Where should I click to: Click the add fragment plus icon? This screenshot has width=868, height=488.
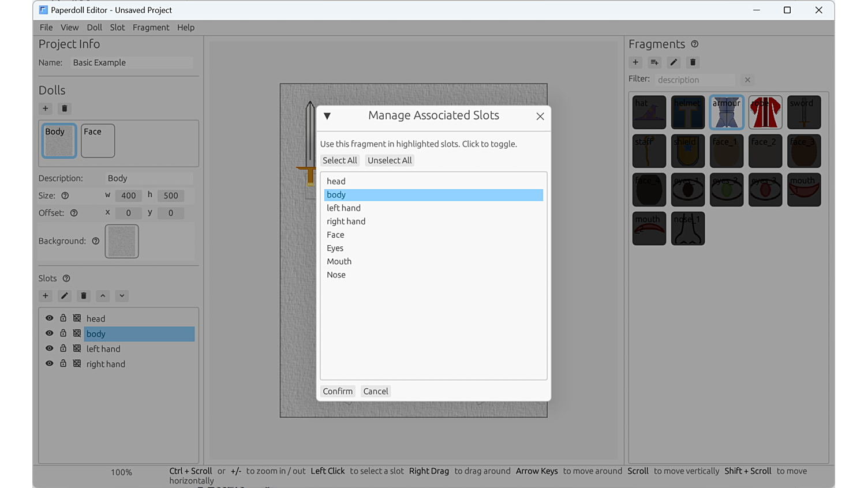pos(635,62)
